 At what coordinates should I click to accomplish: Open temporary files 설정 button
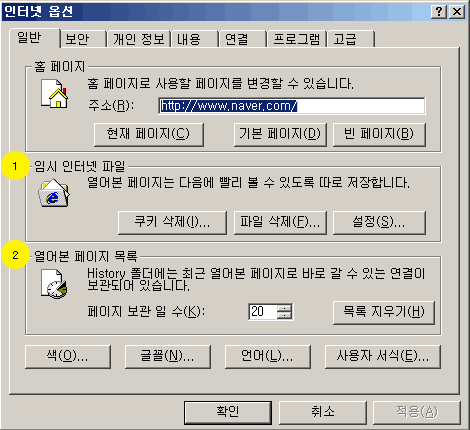click(379, 222)
